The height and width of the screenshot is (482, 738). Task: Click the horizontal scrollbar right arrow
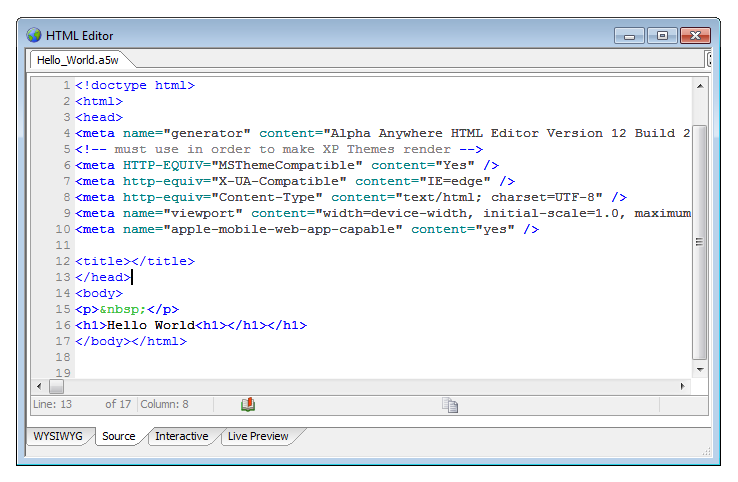pos(682,386)
